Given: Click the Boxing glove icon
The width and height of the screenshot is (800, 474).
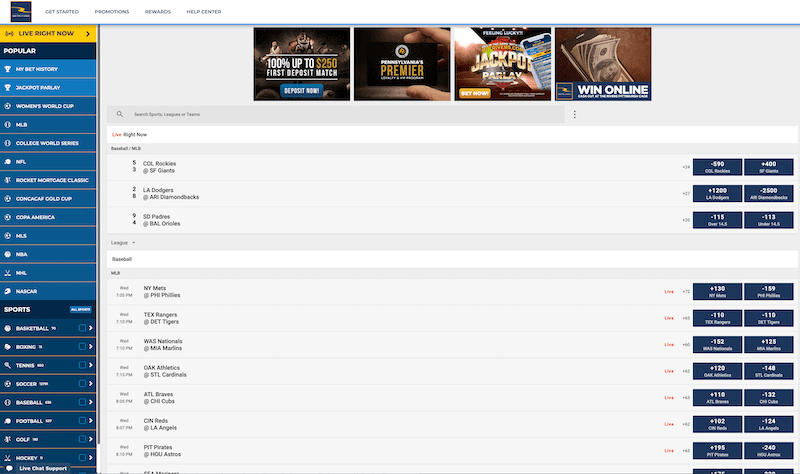Looking at the screenshot, I should point(8,347).
